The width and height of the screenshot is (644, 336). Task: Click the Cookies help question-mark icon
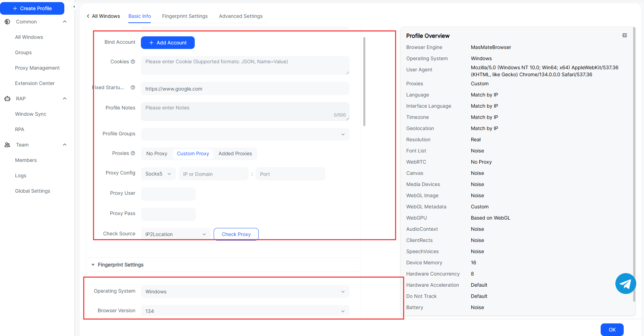133,62
